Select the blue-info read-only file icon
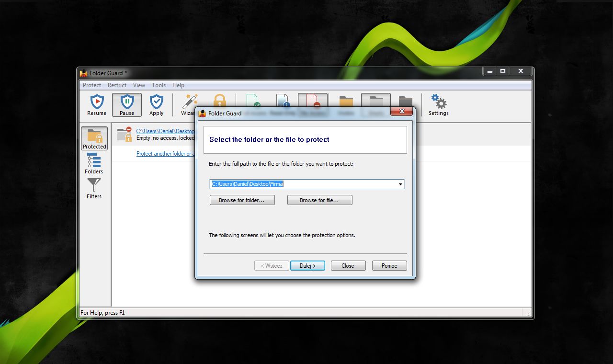 point(283,100)
